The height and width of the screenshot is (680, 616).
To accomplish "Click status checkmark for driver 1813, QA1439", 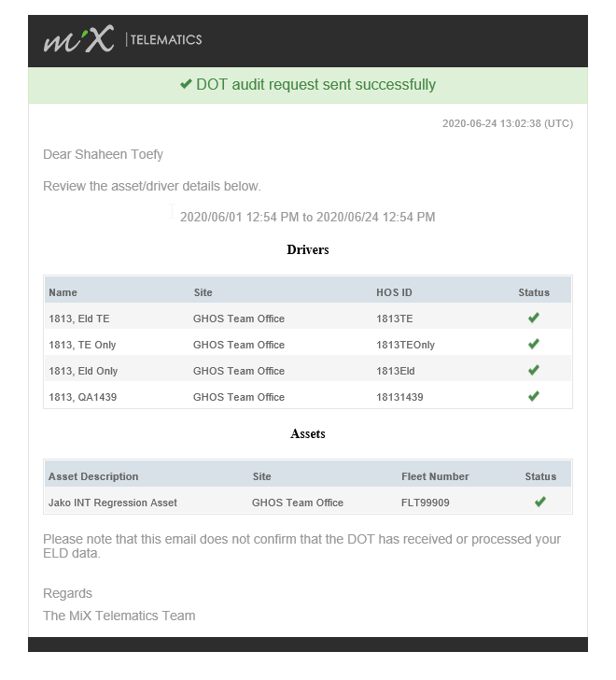I will coord(534,396).
